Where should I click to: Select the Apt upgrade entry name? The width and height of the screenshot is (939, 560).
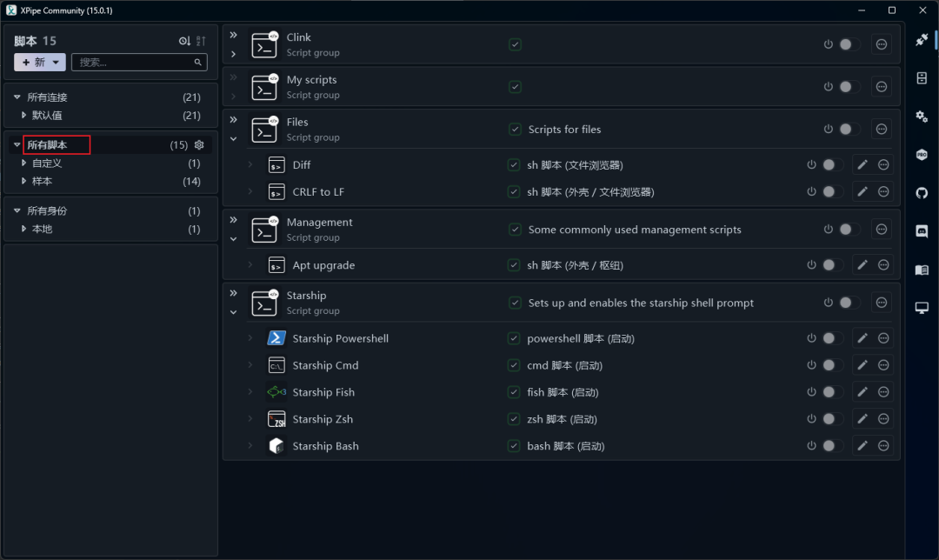tap(323, 264)
